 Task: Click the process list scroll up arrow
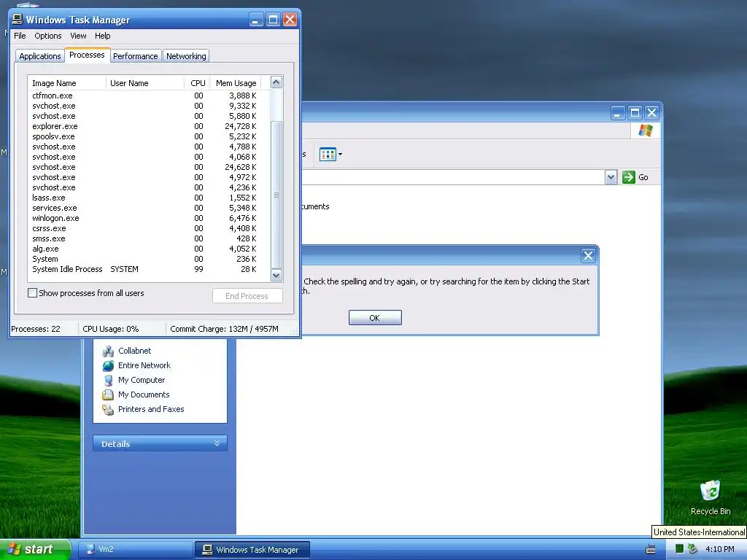(x=276, y=82)
